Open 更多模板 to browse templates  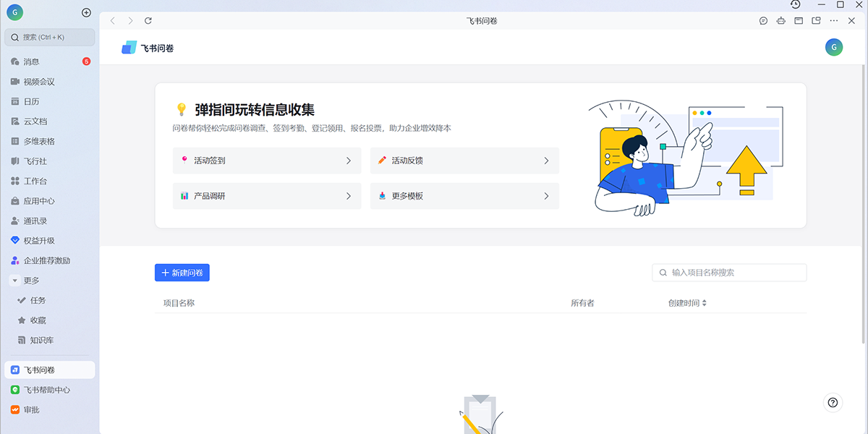pyautogui.click(x=409, y=196)
